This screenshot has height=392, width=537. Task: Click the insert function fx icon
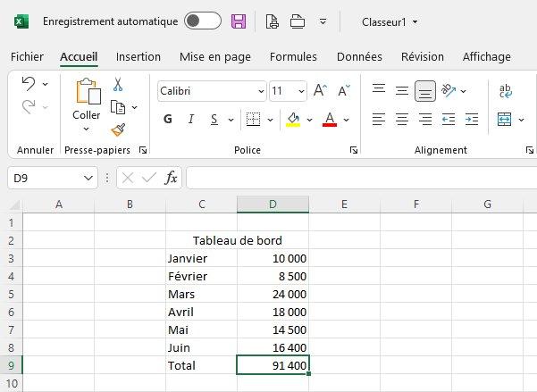[171, 178]
